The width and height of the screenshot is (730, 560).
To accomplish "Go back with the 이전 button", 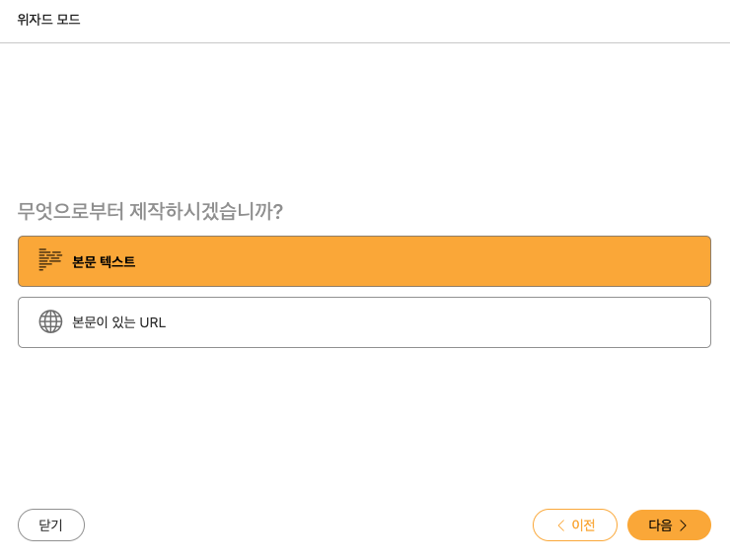I will click(x=575, y=525).
